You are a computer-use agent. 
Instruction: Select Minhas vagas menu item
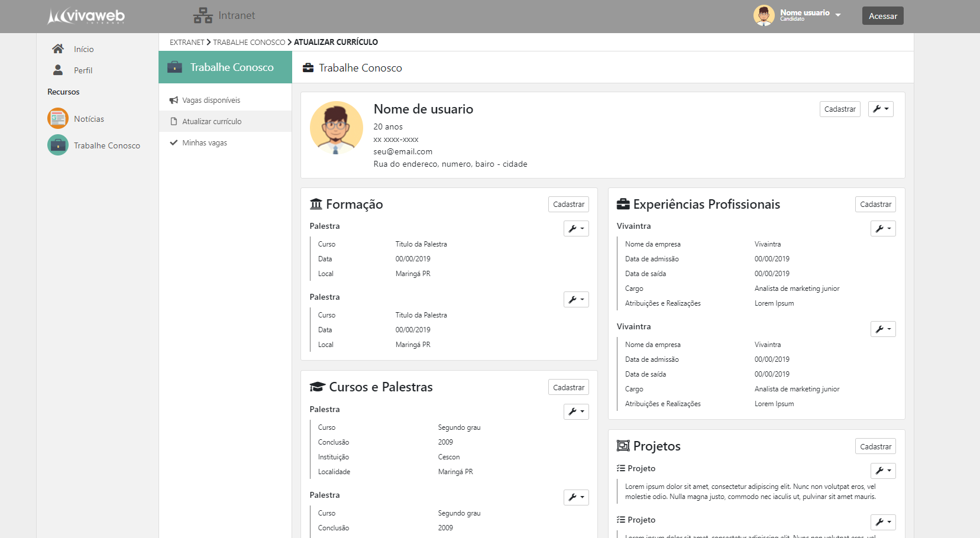pos(205,143)
